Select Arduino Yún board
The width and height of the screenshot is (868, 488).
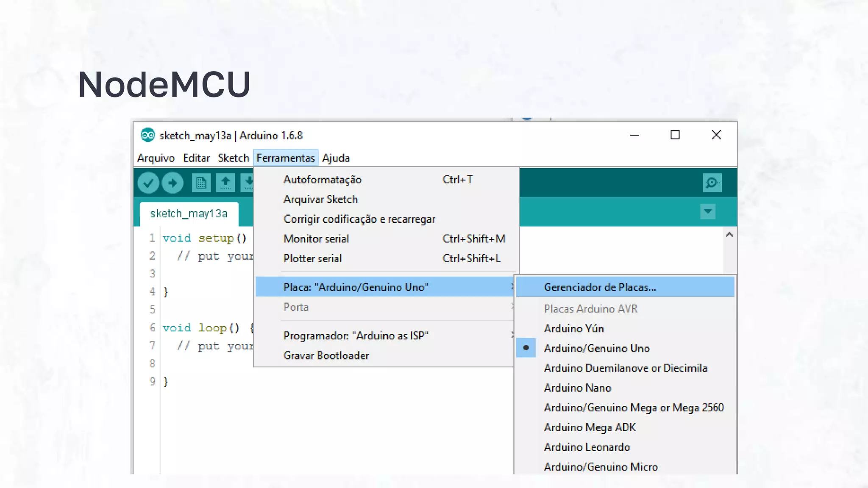point(625,328)
